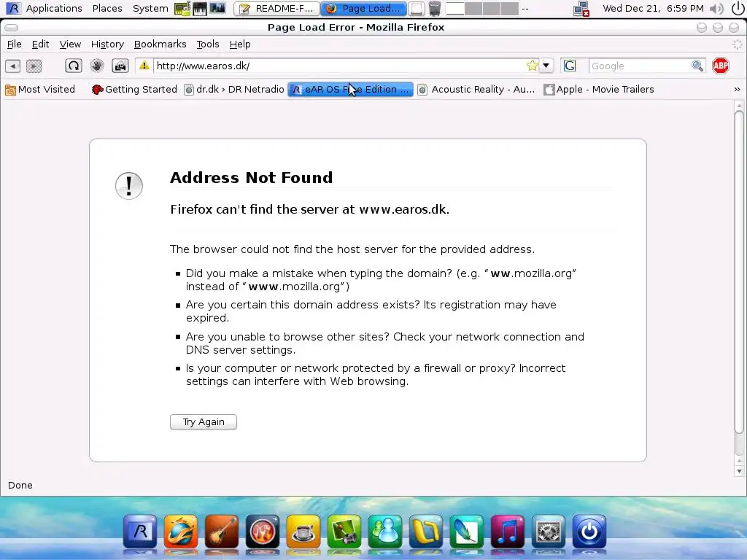Open the Most Visited bookmarks folder
The image size is (747, 560).
pyautogui.click(x=40, y=90)
